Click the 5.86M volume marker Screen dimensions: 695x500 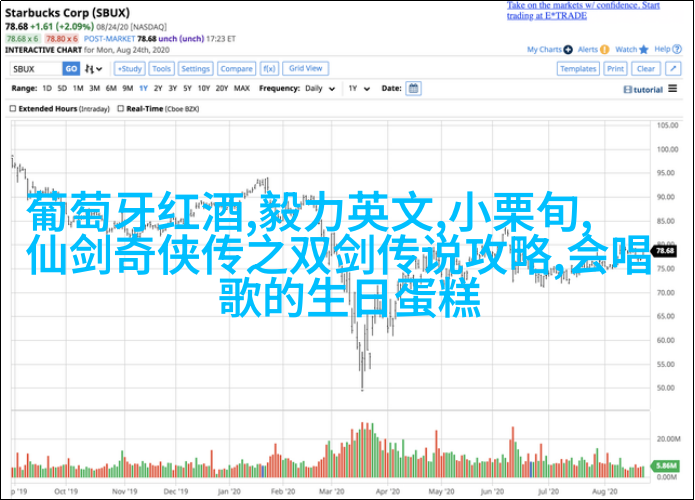click(x=664, y=465)
